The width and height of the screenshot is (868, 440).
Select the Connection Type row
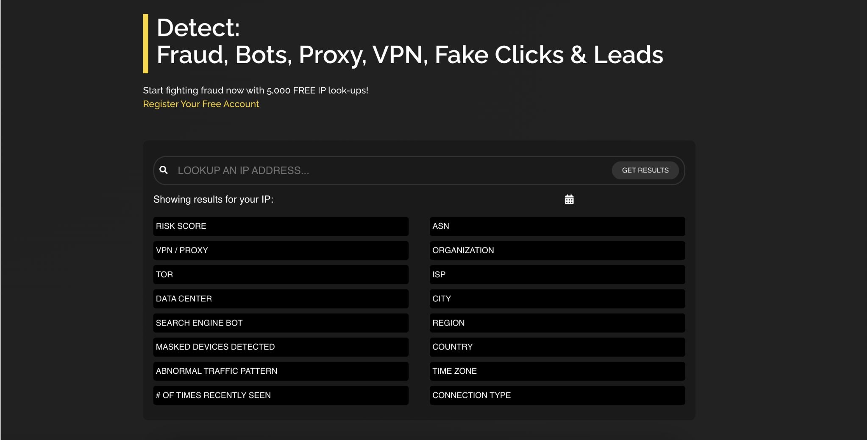pyautogui.click(x=557, y=395)
